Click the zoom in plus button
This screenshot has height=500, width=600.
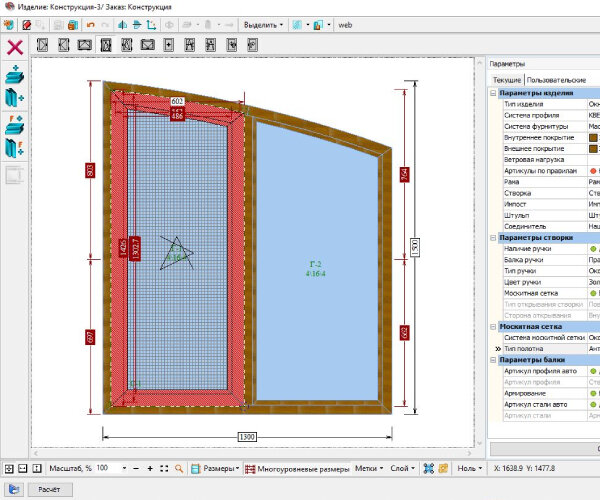(150, 469)
